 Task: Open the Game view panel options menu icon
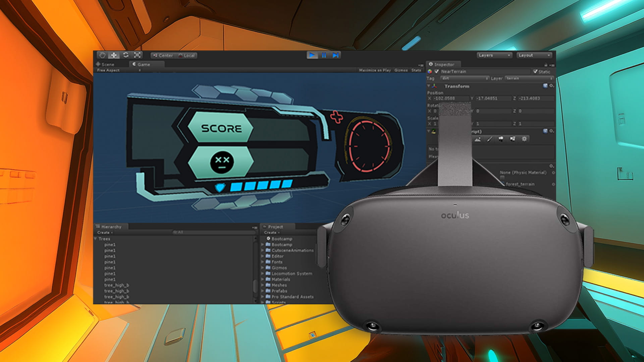[421, 65]
